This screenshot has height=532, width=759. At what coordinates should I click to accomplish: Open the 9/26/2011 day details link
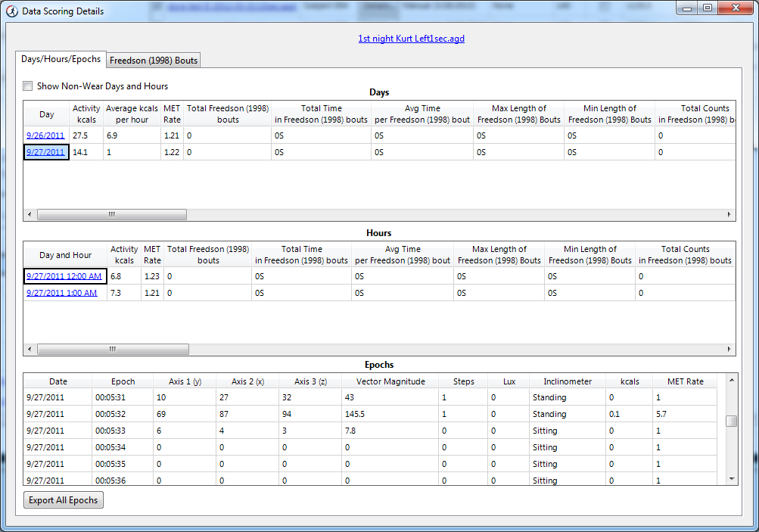pyautogui.click(x=45, y=135)
